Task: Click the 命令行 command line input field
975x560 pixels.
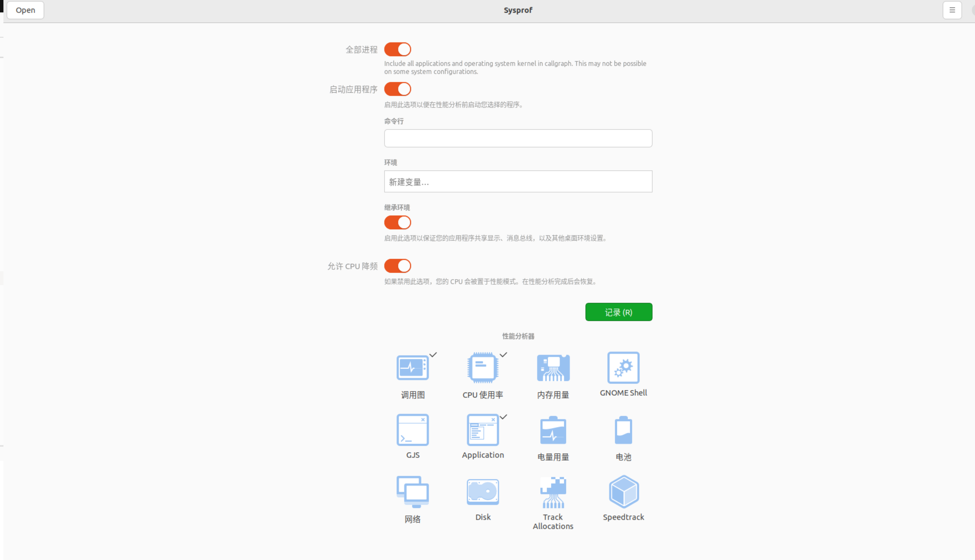Action: pyautogui.click(x=518, y=138)
